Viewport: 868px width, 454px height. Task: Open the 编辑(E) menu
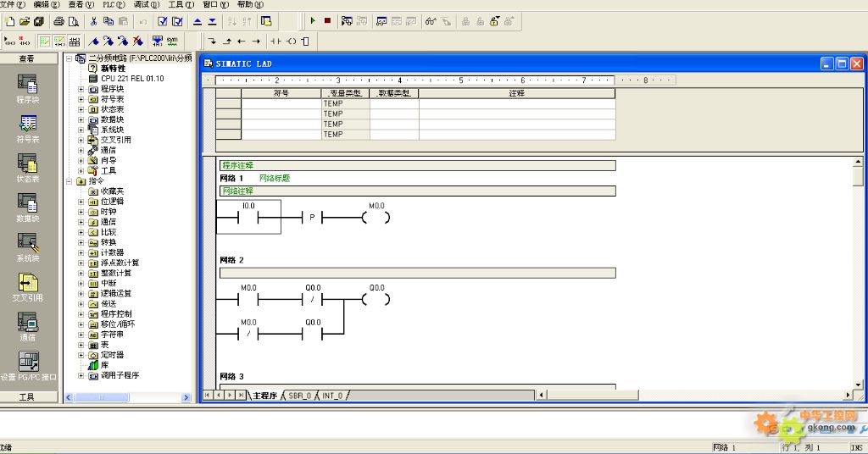pyautogui.click(x=46, y=4)
